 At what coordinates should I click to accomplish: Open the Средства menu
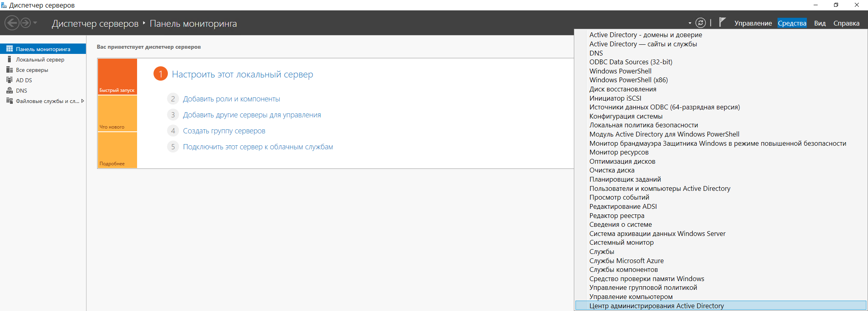792,23
